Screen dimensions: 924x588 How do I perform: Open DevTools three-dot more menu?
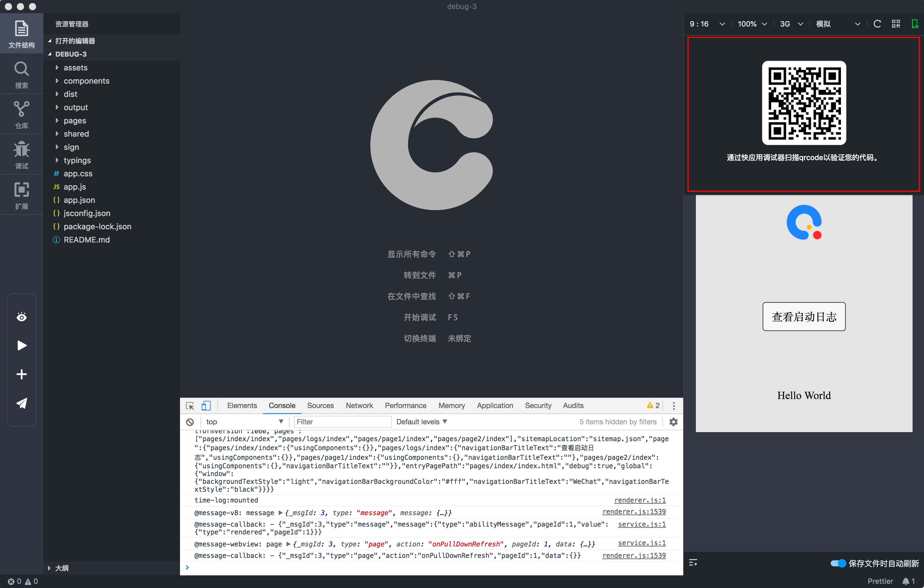pyautogui.click(x=673, y=406)
